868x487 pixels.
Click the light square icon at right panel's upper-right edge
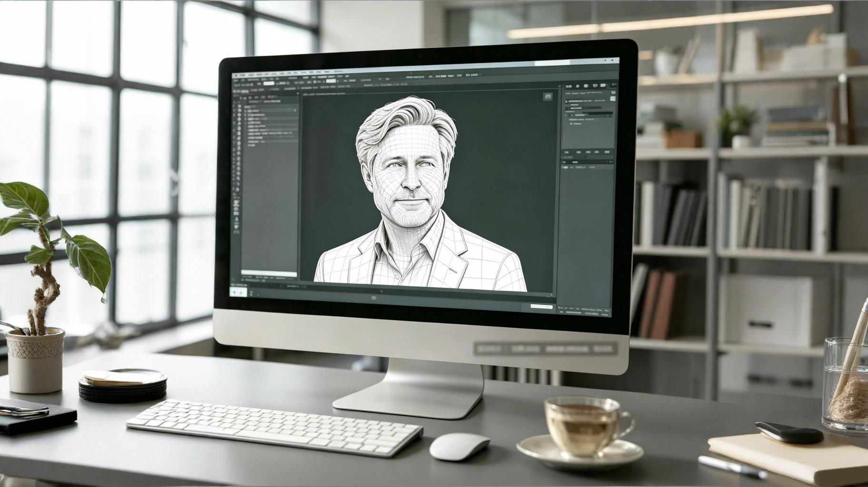[613, 97]
